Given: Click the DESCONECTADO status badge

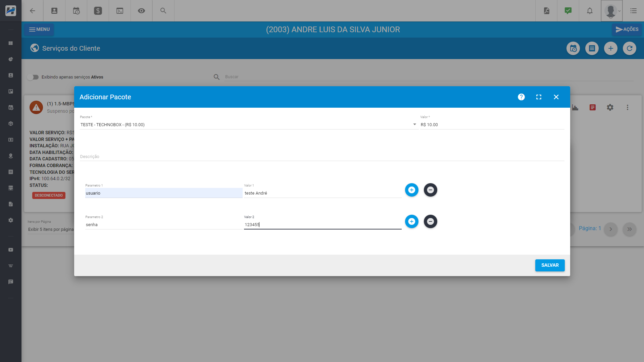Looking at the screenshot, I should (49, 195).
